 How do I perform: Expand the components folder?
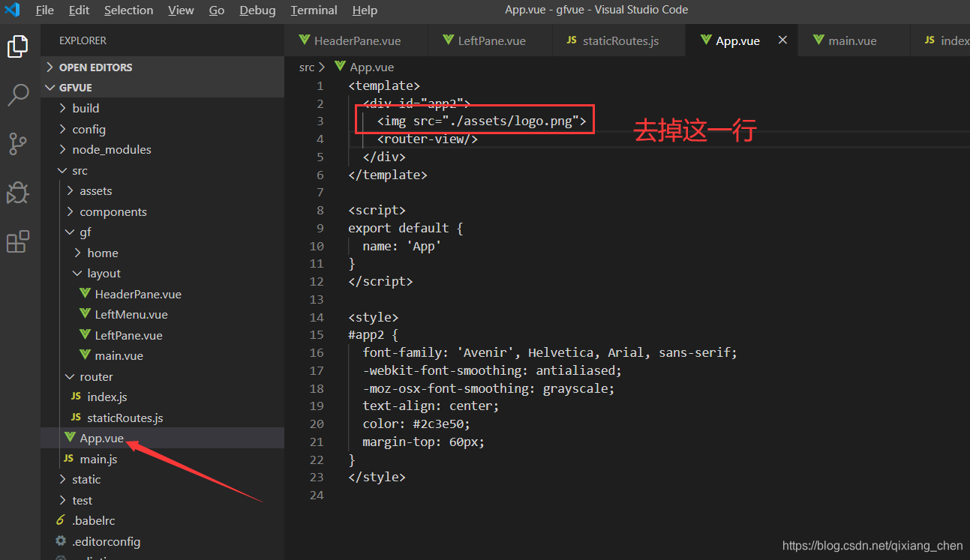point(162,211)
